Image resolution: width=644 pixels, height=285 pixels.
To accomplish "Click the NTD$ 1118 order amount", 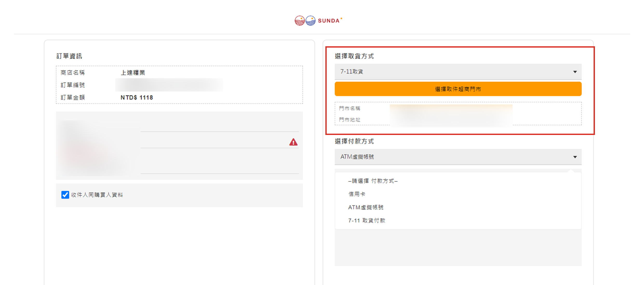I will [x=137, y=98].
